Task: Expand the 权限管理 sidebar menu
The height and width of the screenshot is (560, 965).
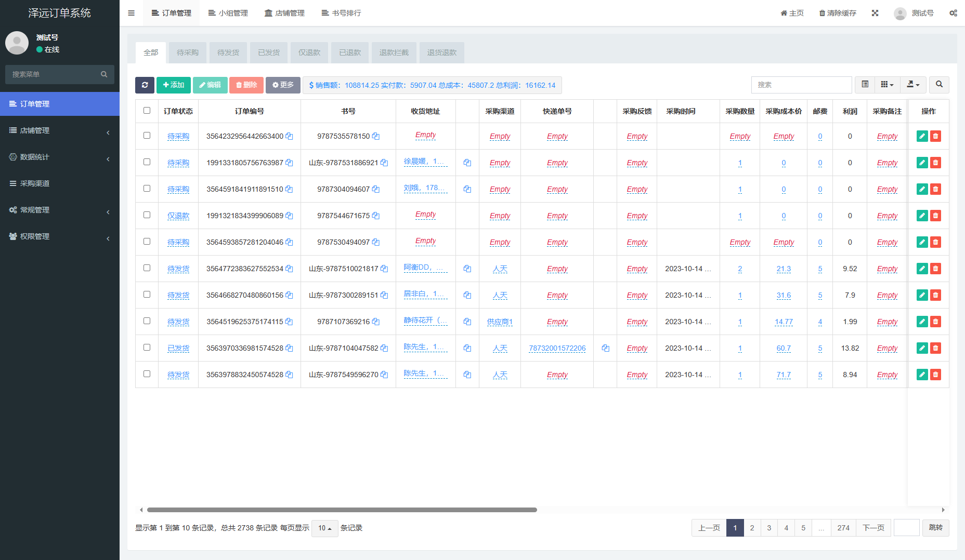Action: (x=60, y=236)
